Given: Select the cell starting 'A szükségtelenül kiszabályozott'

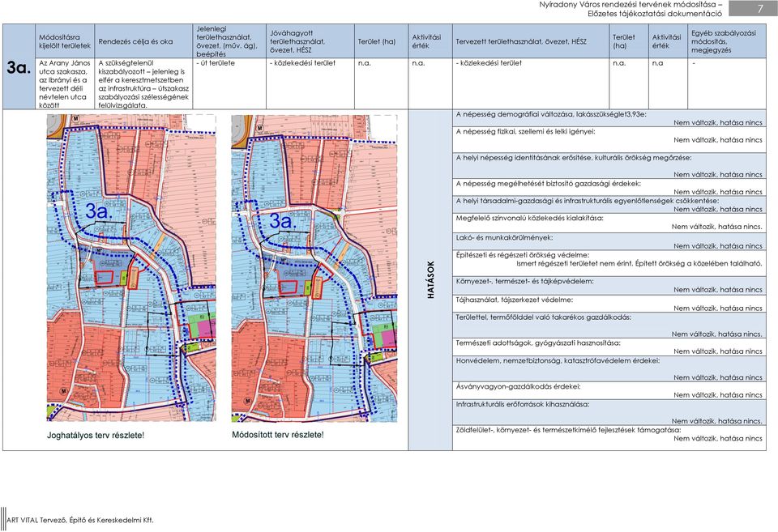Looking at the screenshot, I should tap(143, 83).
